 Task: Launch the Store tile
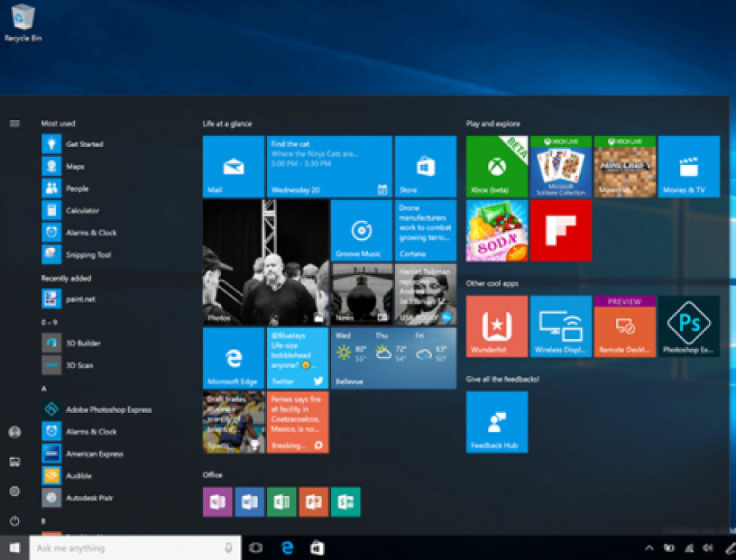425,166
